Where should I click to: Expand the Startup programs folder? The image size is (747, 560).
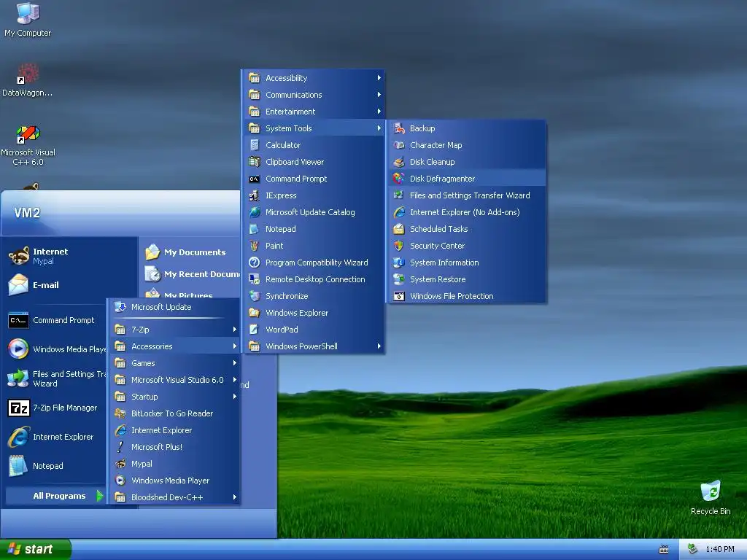(x=174, y=397)
